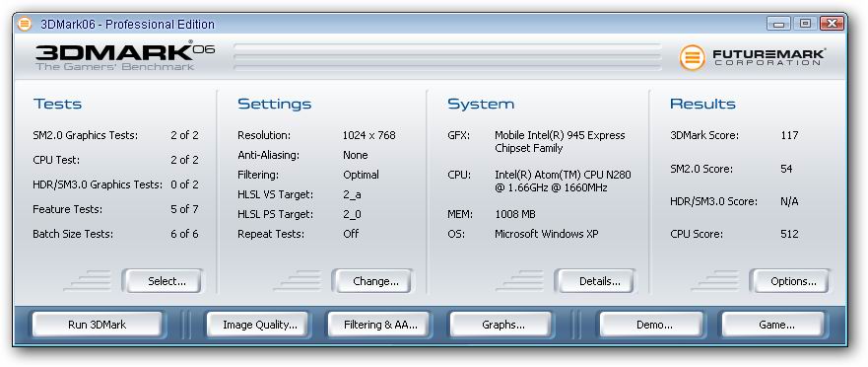Image resolution: width=868 pixels, height=367 pixels.
Task: Open the Select... tests dialog
Action: click(163, 281)
